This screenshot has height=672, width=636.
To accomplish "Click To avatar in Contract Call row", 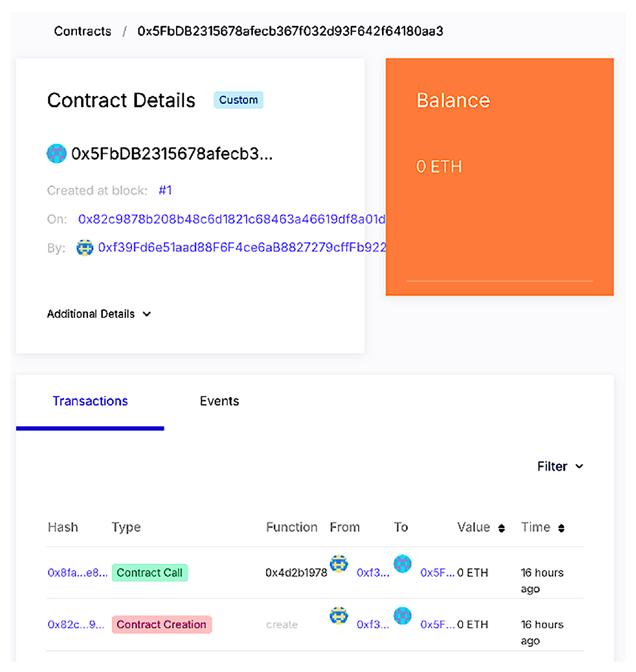I will pos(403,563).
